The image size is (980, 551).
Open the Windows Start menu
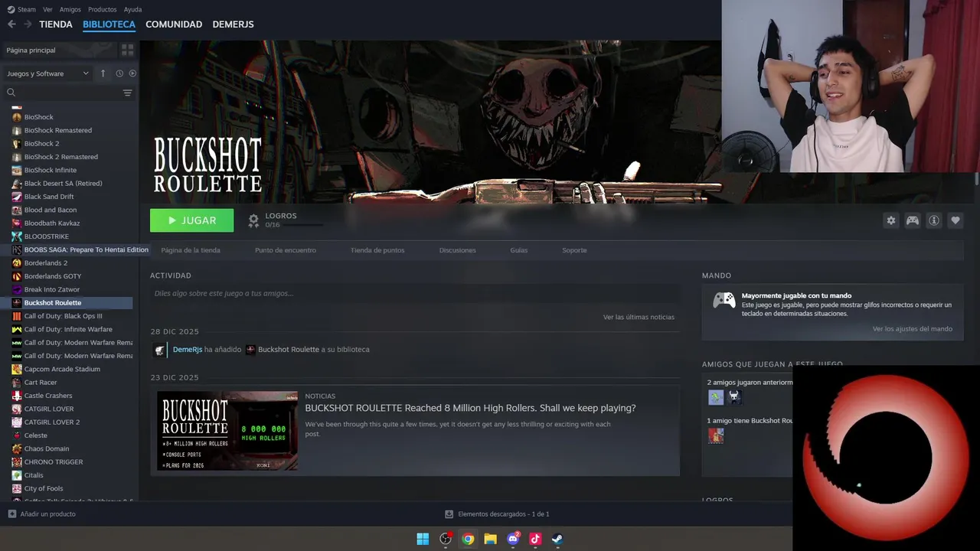423,539
